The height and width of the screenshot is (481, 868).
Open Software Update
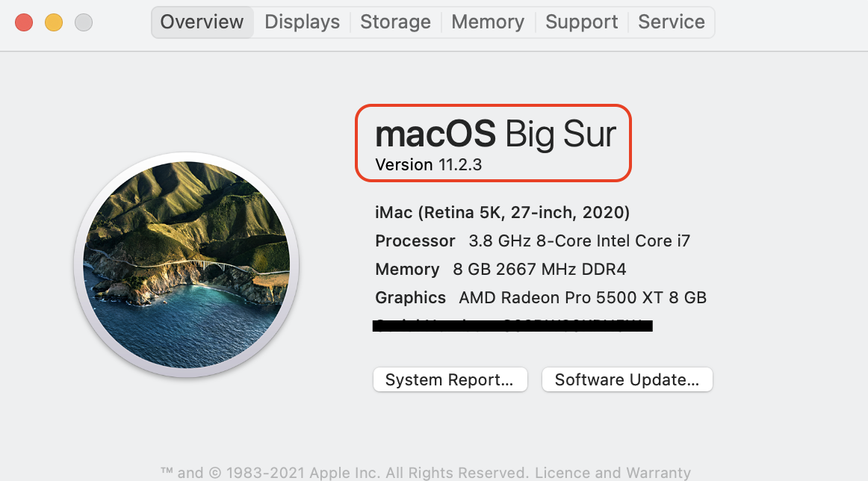tap(627, 379)
